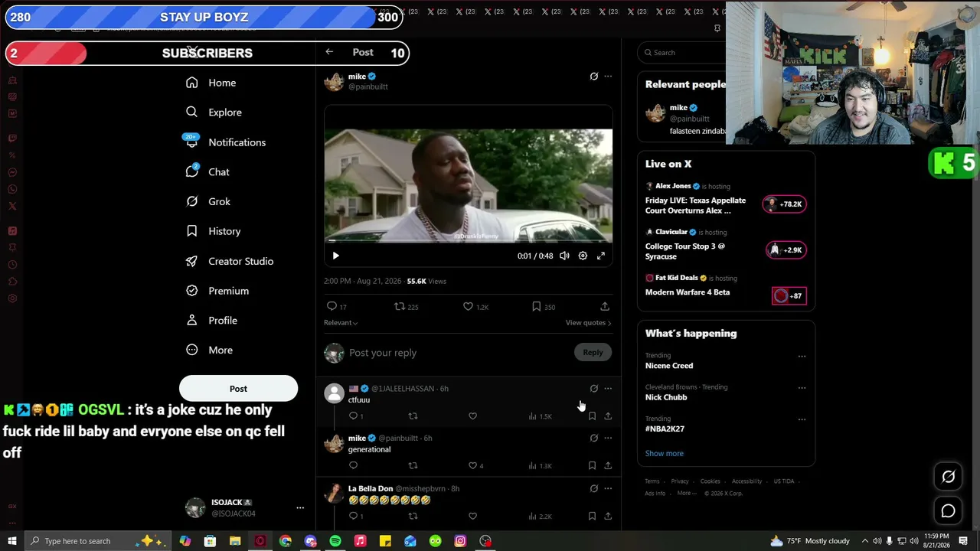The image size is (980, 551).
Task: Open Chat in left navigation
Action: coord(208,171)
